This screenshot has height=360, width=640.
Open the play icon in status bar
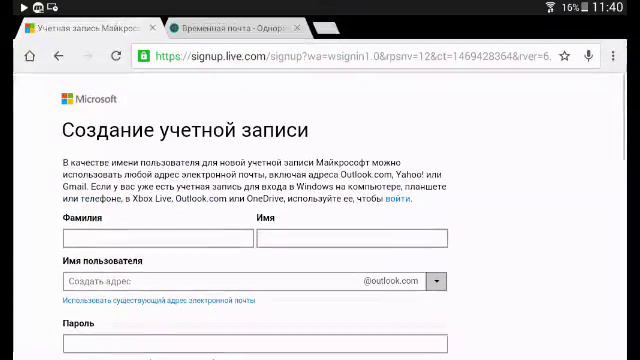point(24,7)
